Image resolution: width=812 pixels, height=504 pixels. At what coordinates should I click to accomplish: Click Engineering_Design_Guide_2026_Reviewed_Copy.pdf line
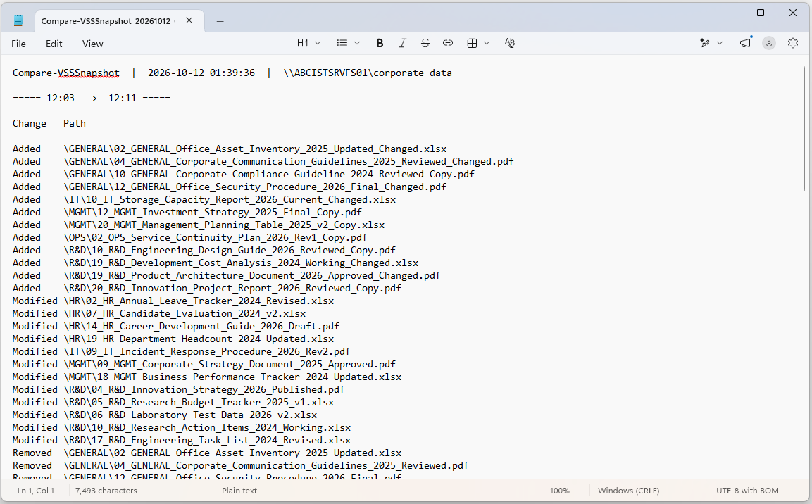tap(204, 251)
